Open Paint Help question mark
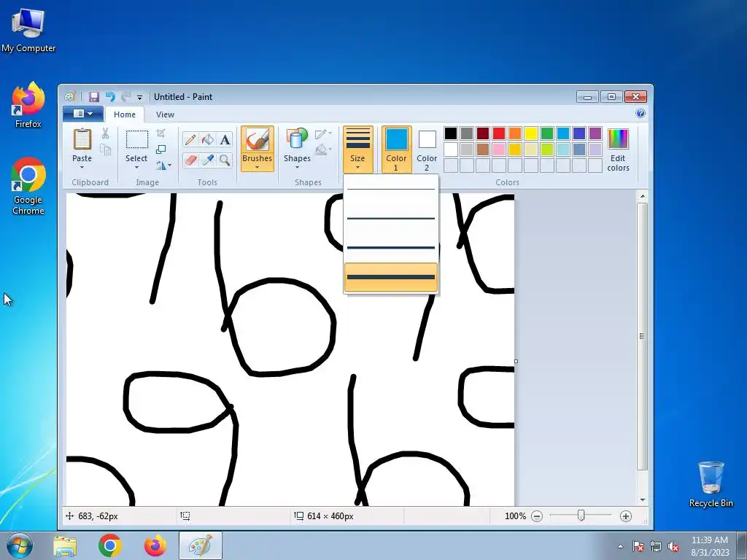The image size is (747, 560). [x=640, y=113]
